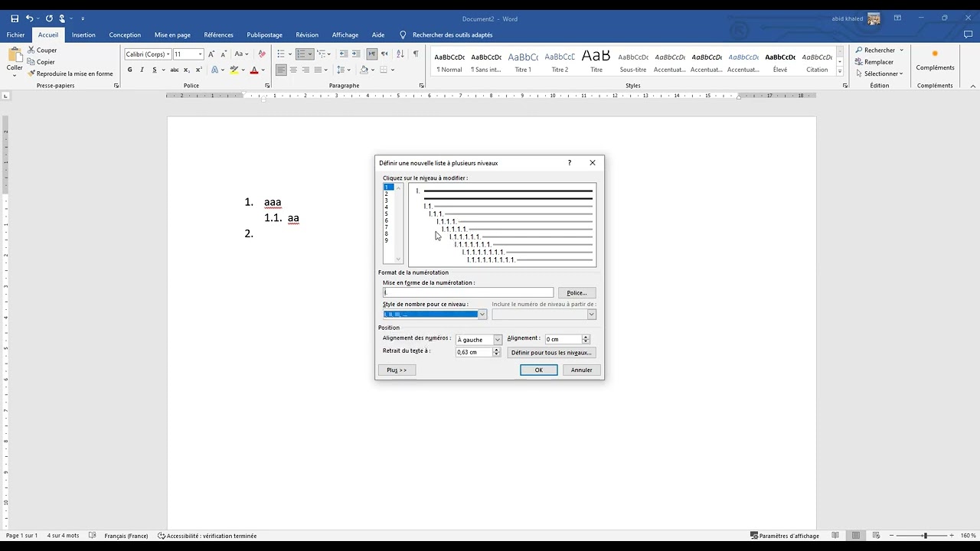Switch to the Conception tab

125,34
